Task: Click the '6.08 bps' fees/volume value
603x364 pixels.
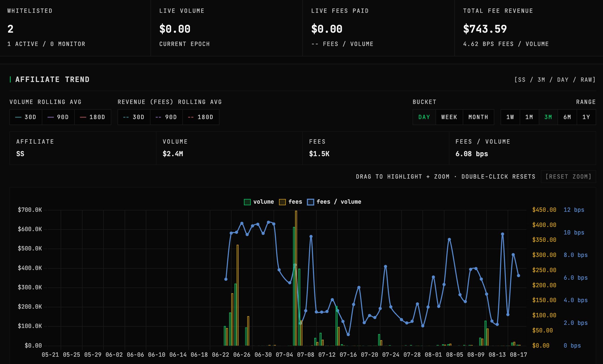Action: 472,154
